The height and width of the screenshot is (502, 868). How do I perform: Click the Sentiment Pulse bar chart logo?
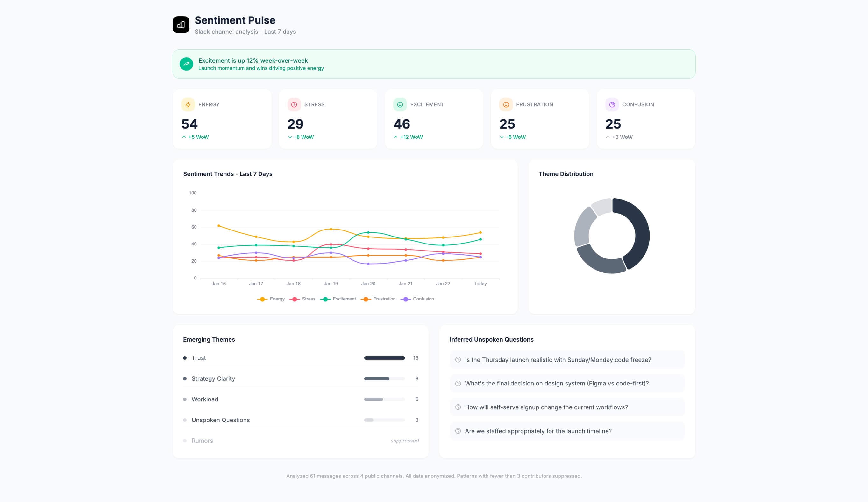pos(181,25)
